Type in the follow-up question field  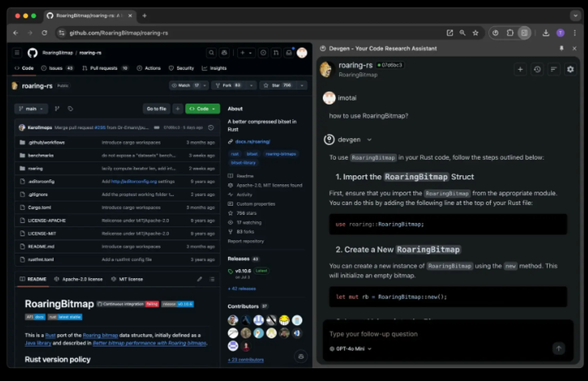(448, 334)
